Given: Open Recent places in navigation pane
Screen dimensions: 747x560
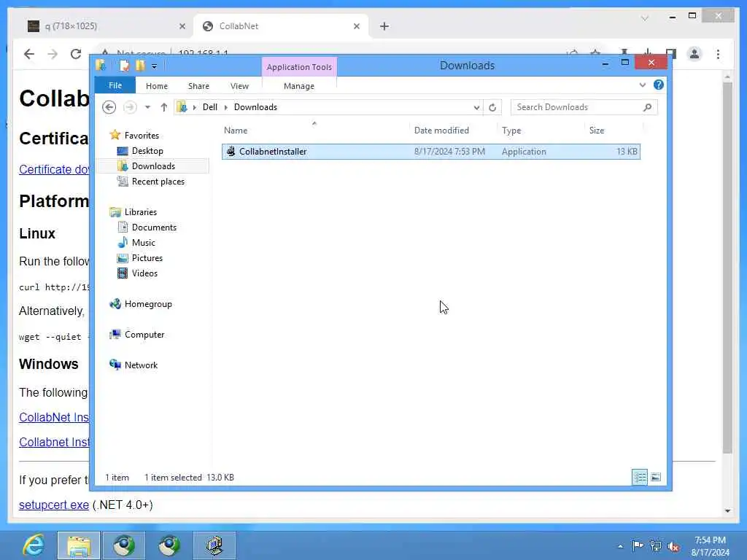Looking at the screenshot, I should pos(158,182).
